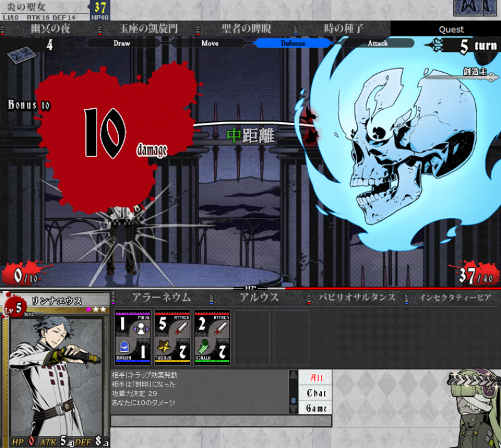Select the Attack 5 / Special 2 card
Image resolution: width=501 pixels, height=448 pixels.
click(x=173, y=337)
